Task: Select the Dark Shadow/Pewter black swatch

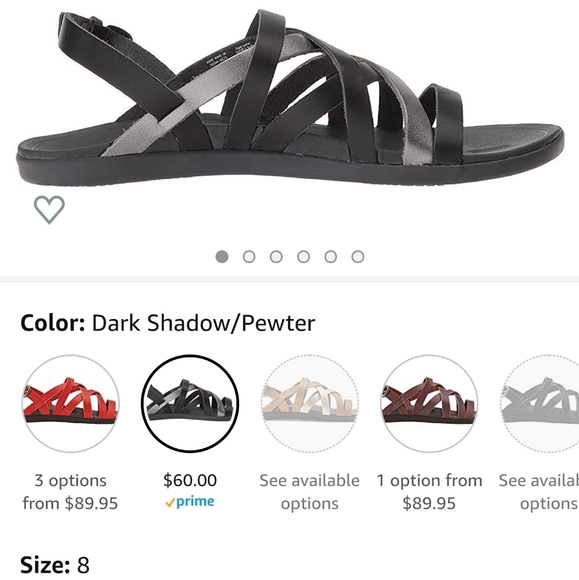Action: point(190,404)
